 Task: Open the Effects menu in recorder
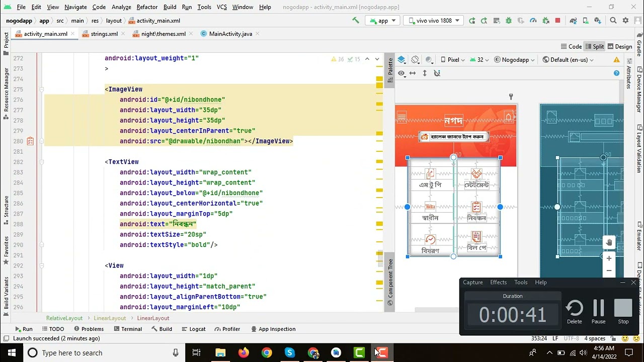[499, 282]
